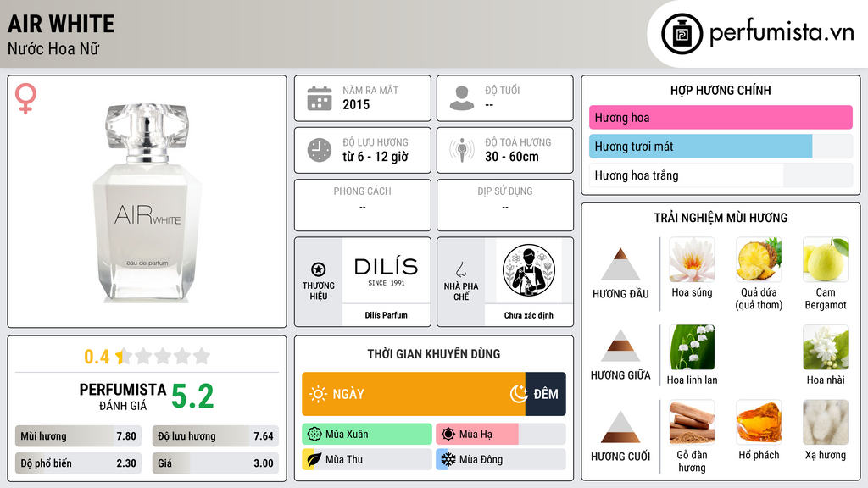
Task: Click the perfumista.vn site name text
Action: tap(782, 33)
